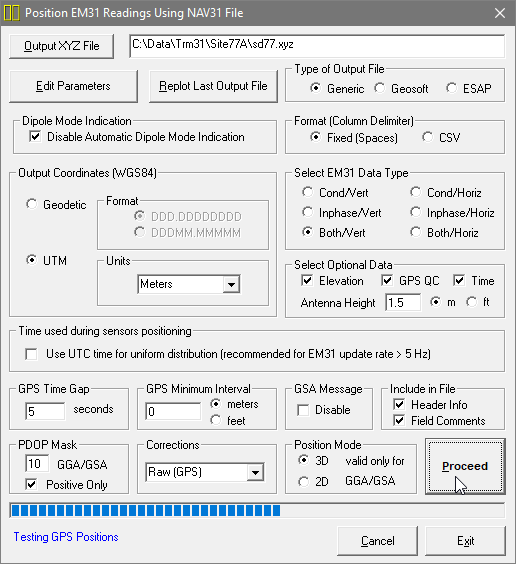Click the GPS Time Gap seconds field

[x=45, y=411]
